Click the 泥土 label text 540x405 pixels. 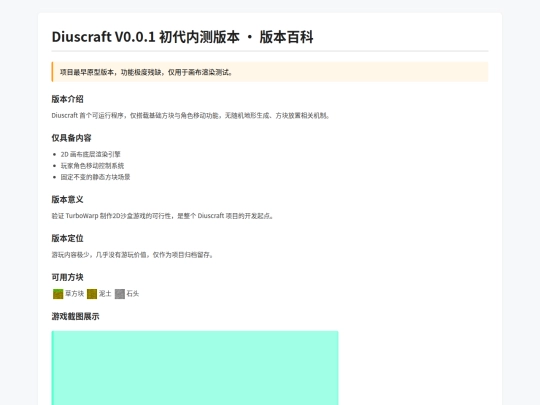105,294
